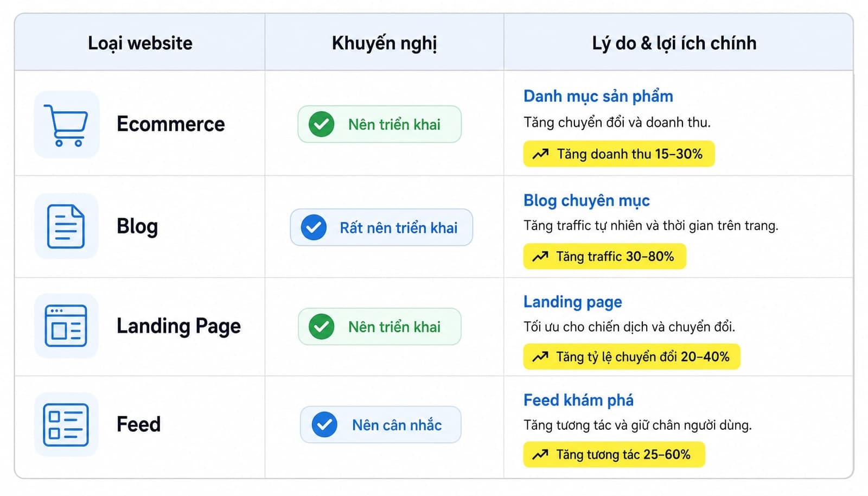Click the Tăng tương tác 25–60% yellow tag
868x496 pixels.
click(x=614, y=454)
